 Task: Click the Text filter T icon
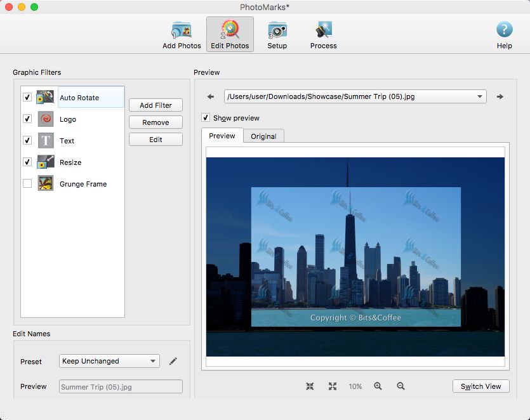(45, 141)
